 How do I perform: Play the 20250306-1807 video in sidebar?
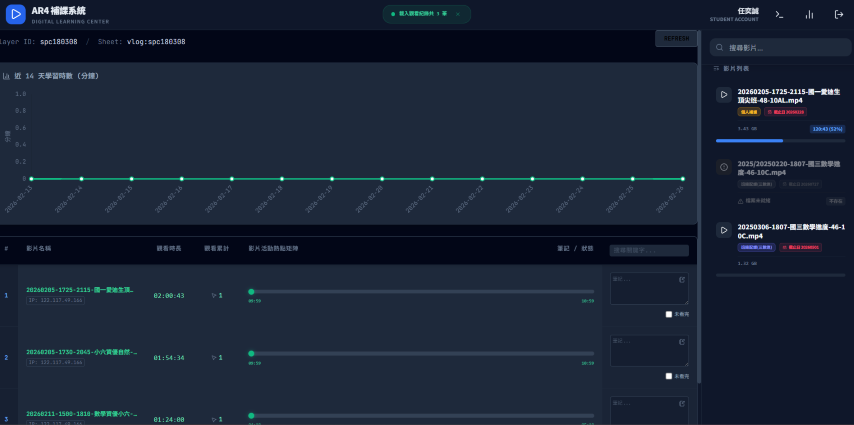tap(723, 230)
